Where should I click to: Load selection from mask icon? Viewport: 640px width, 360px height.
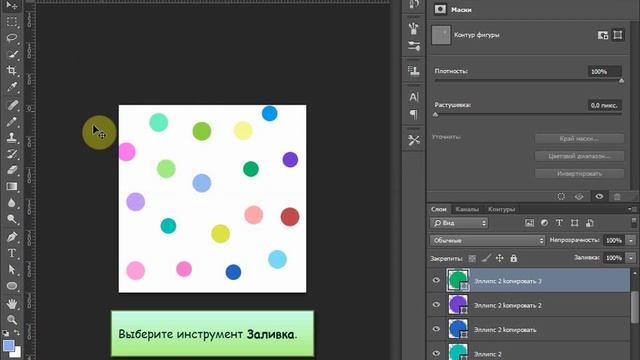[561, 197]
